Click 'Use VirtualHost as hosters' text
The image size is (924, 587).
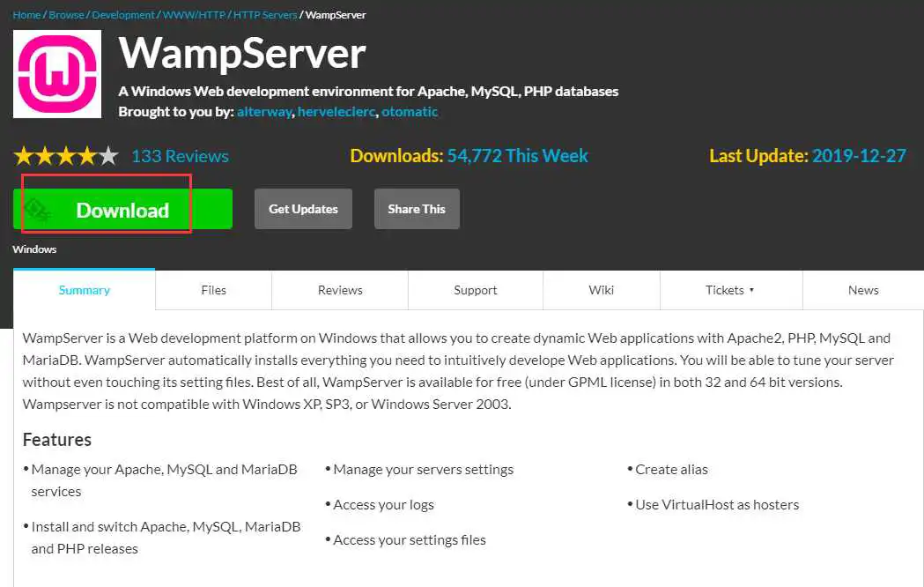click(x=717, y=505)
